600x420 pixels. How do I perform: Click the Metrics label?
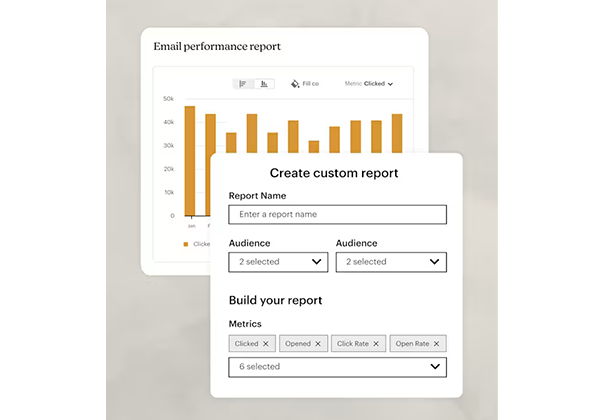pos(245,324)
